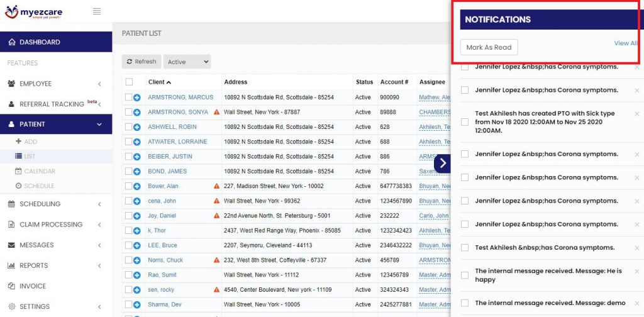Collapse notifications panel with arrow button

[442, 163]
